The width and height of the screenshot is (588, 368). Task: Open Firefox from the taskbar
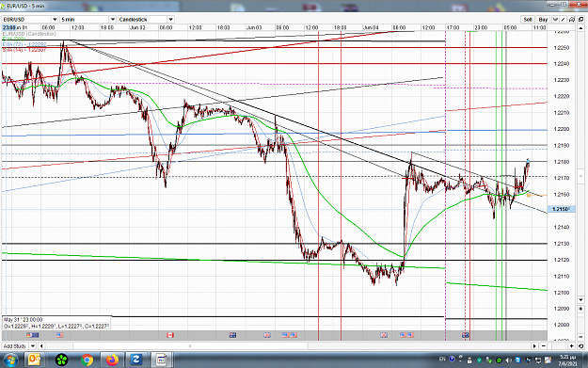(111, 360)
